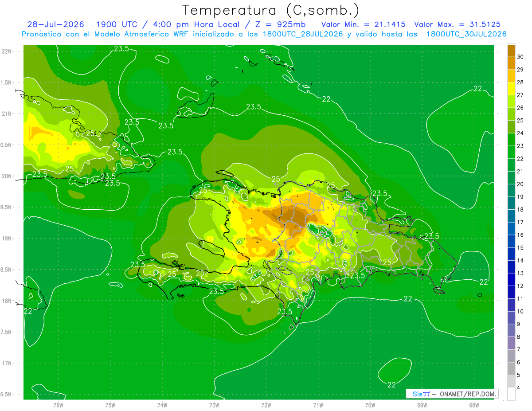Viewport: 532px width, 411px height.
Task: Click the purple legend swatch between 7 and 8
Action: coord(511,343)
